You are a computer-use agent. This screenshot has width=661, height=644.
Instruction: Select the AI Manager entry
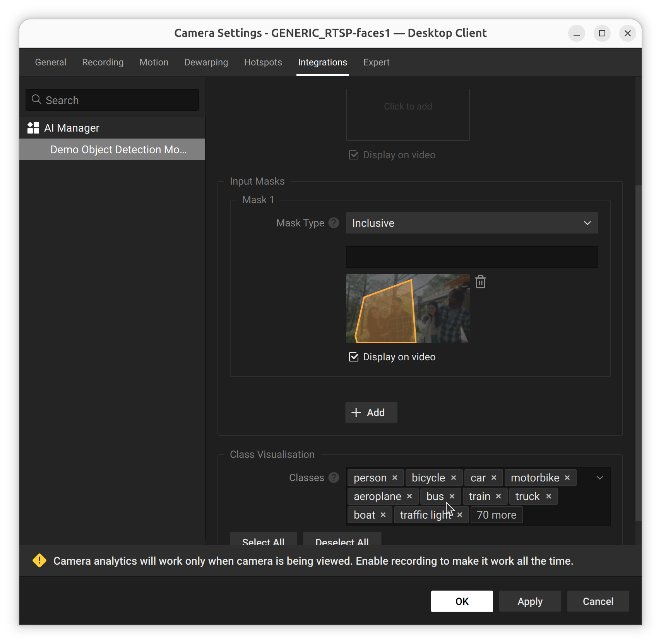click(112, 128)
